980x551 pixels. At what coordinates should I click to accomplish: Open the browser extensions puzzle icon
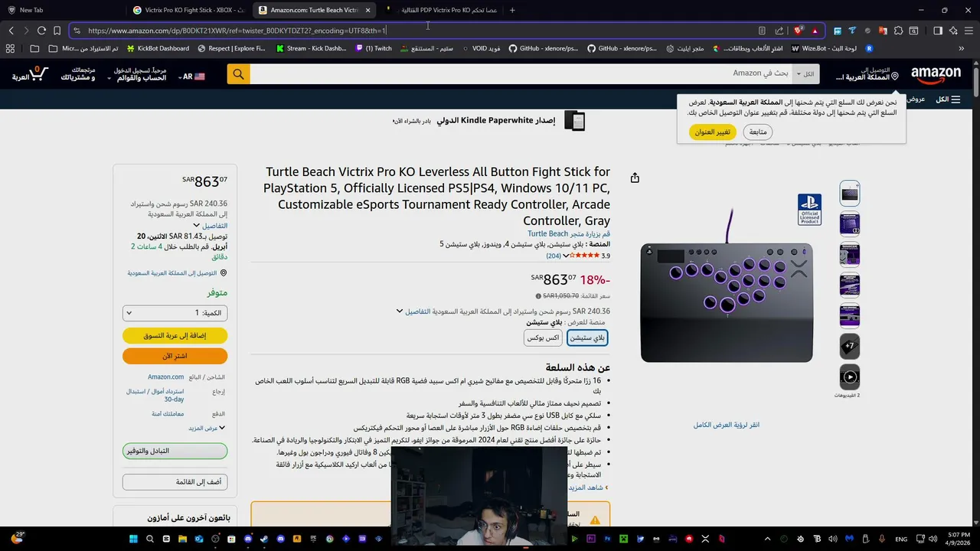coord(898,31)
